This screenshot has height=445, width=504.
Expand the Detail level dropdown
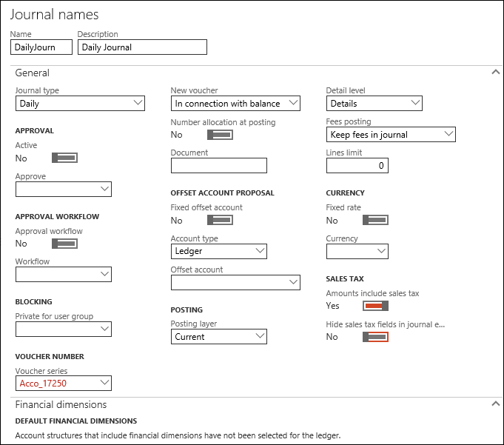click(374, 104)
